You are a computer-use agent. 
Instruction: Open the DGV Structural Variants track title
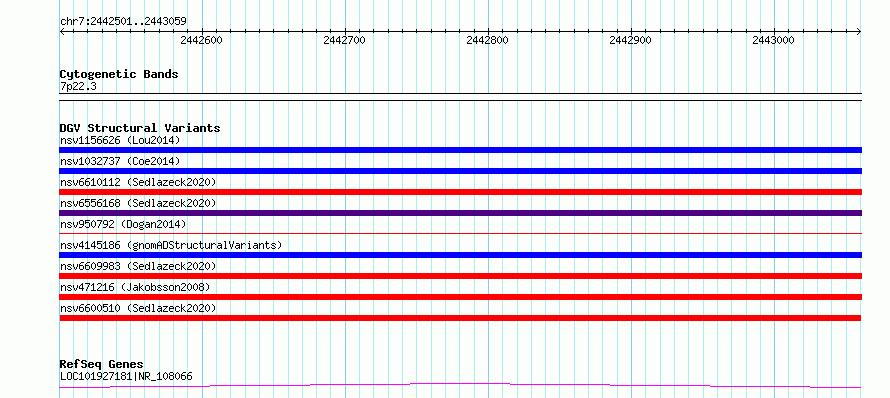coord(140,128)
